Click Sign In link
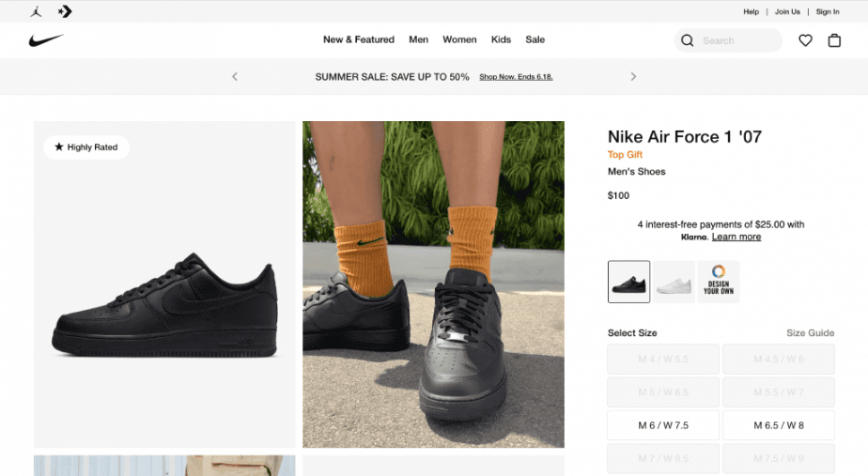Image resolution: width=868 pixels, height=476 pixels. coord(828,11)
